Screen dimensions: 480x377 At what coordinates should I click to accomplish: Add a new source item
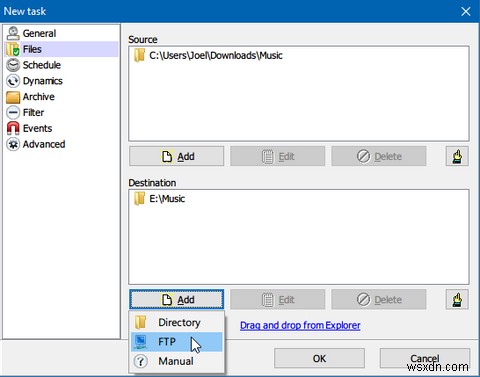(177, 156)
